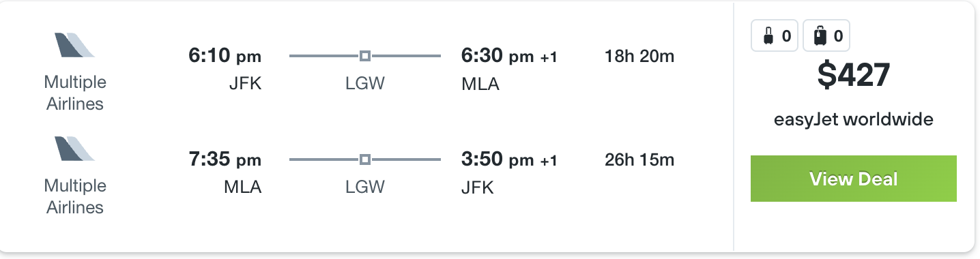Image resolution: width=980 pixels, height=259 pixels.
Task: Click the return flight airline tail icon
Action: [x=75, y=148]
